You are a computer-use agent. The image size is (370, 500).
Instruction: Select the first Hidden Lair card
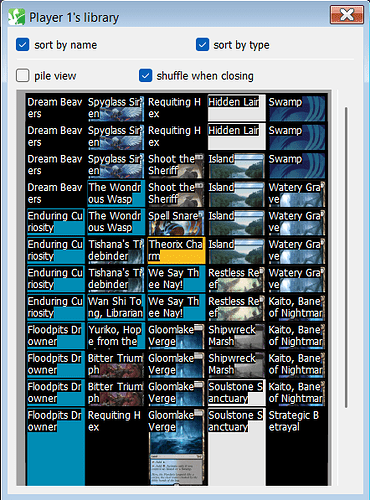(x=236, y=108)
